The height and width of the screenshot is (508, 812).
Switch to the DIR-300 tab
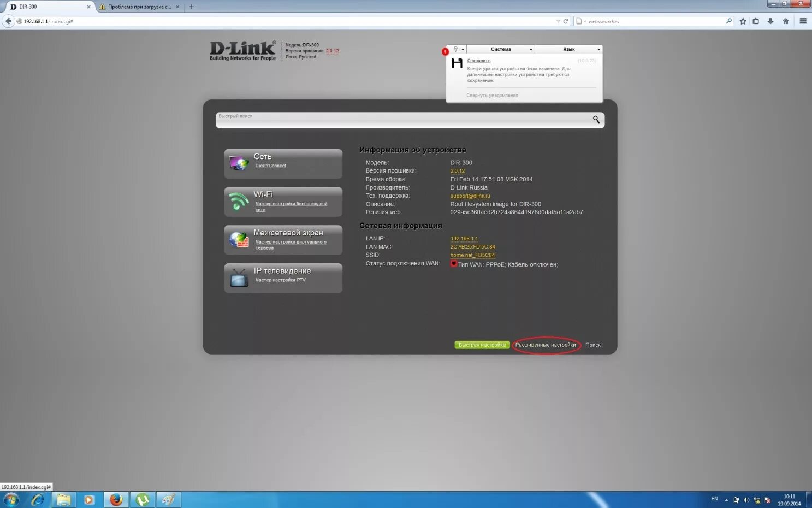coord(48,7)
